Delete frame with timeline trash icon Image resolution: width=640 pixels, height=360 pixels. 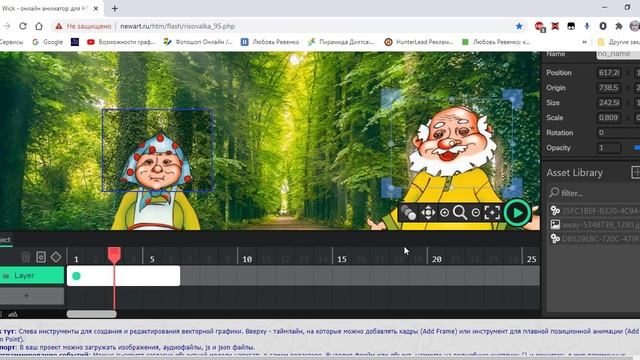26,257
